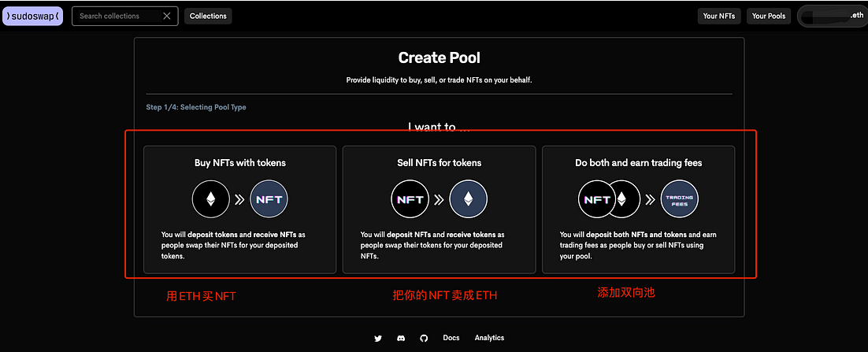Click the Sell NFTs for tokens title
The height and width of the screenshot is (352, 868).
(439, 163)
